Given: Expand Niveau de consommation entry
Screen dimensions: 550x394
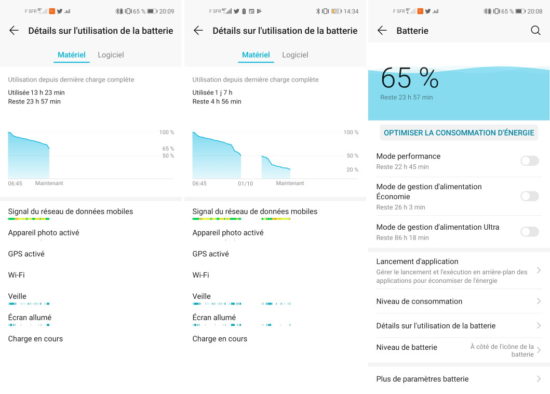Looking at the screenshot, I should coord(458,301).
